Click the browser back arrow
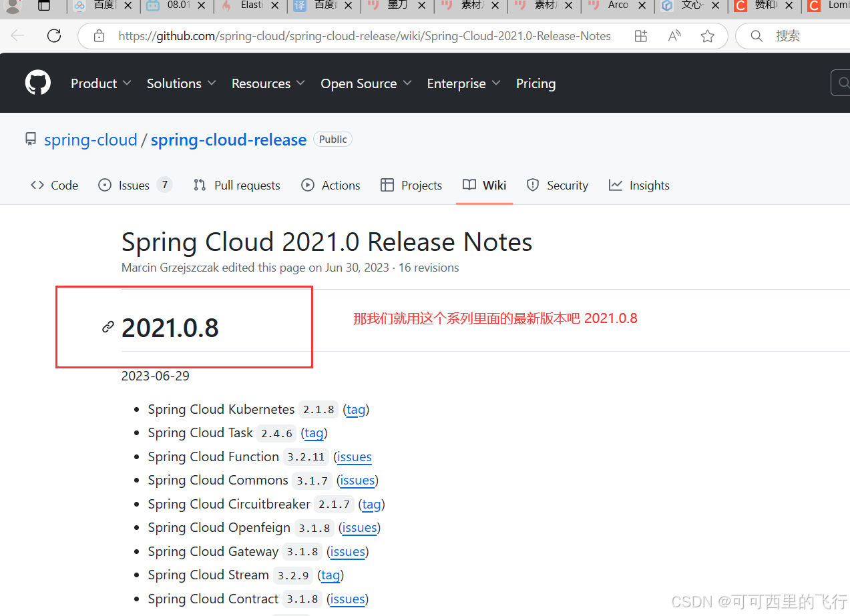Screen dimensions: 850x616 [x=17, y=36]
